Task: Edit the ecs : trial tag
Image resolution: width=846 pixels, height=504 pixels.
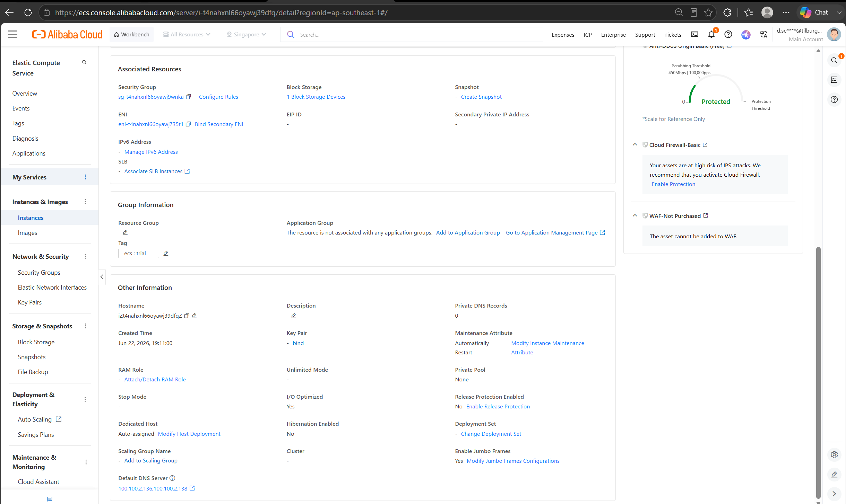Action: click(x=166, y=253)
